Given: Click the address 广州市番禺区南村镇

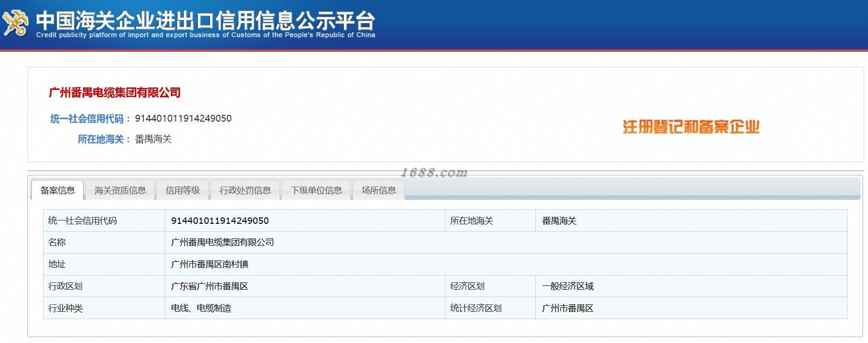Looking at the screenshot, I should pos(210,264).
